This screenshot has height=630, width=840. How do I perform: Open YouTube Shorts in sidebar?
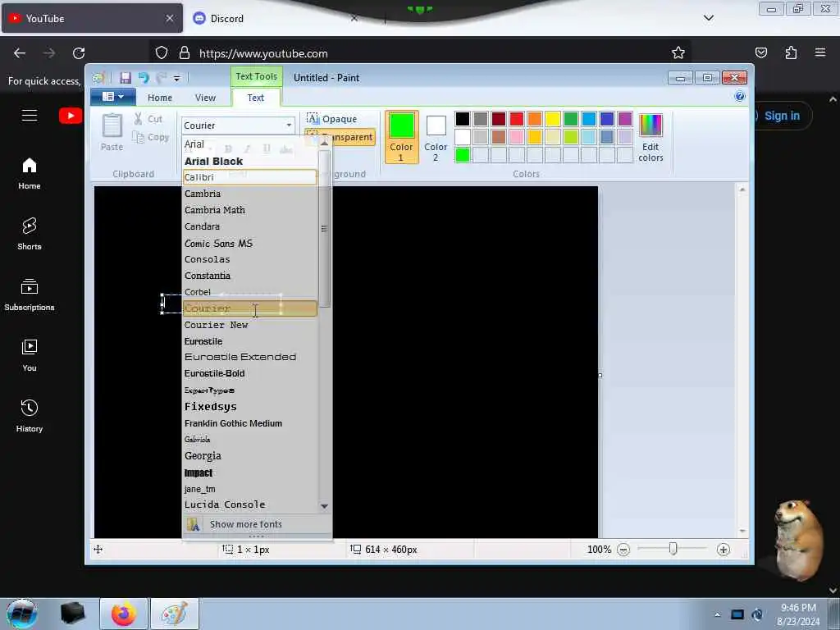pos(30,234)
